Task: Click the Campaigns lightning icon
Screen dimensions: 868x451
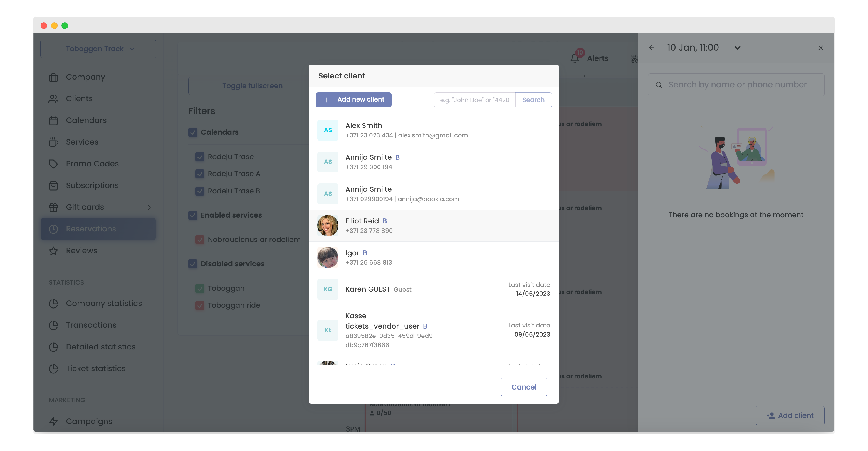Action: point(53,421)
